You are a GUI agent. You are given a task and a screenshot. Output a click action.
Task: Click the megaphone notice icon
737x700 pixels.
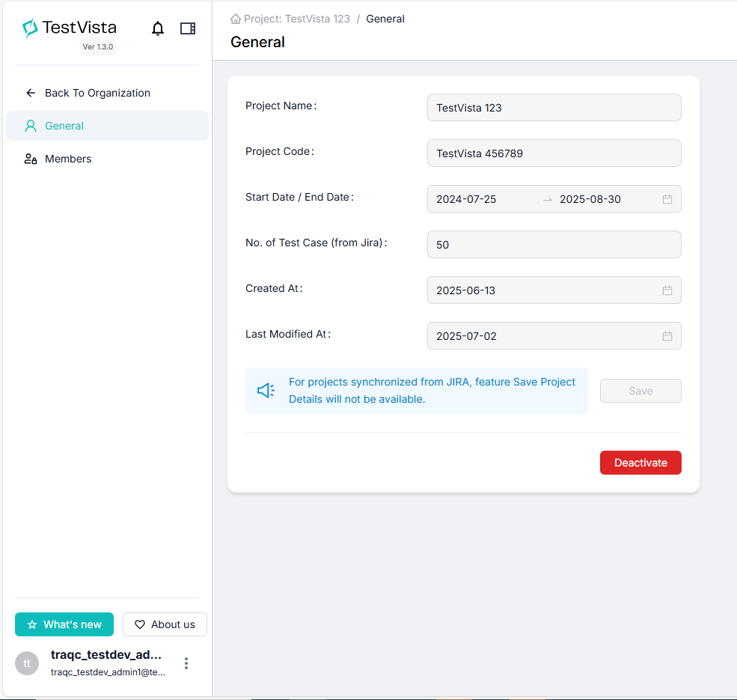pyautogui.click(x=266, y=391)
